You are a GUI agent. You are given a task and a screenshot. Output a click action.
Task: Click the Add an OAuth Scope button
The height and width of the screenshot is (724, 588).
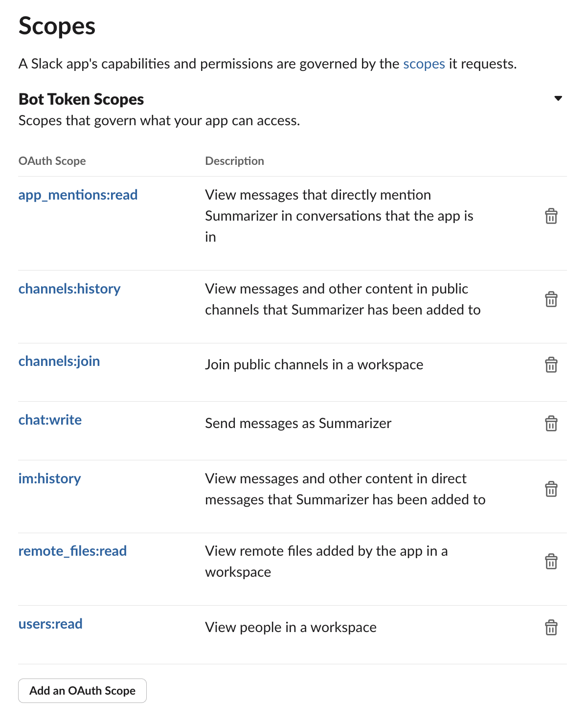82,691
